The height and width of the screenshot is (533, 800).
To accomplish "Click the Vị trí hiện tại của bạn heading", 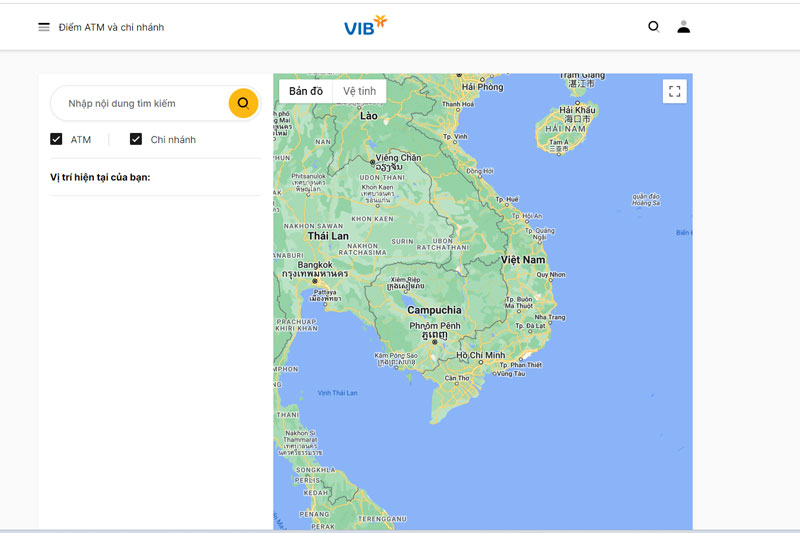I will pos(100,177).
